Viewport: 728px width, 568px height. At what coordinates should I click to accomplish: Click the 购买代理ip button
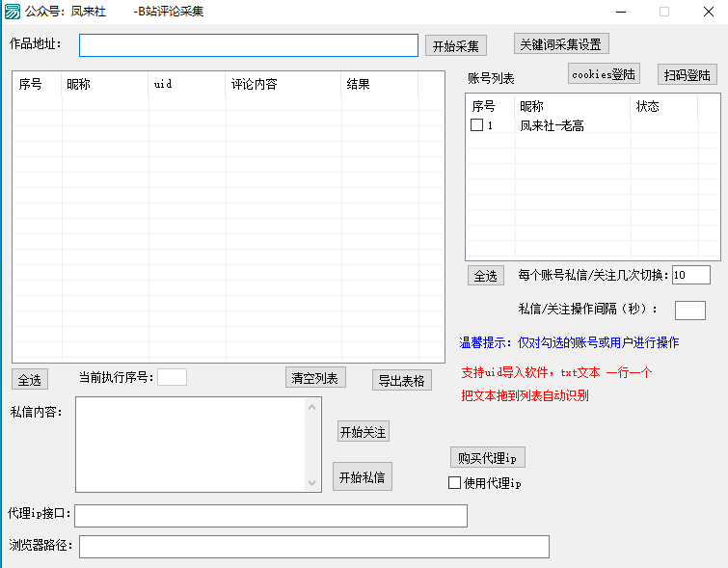point(488,457)
